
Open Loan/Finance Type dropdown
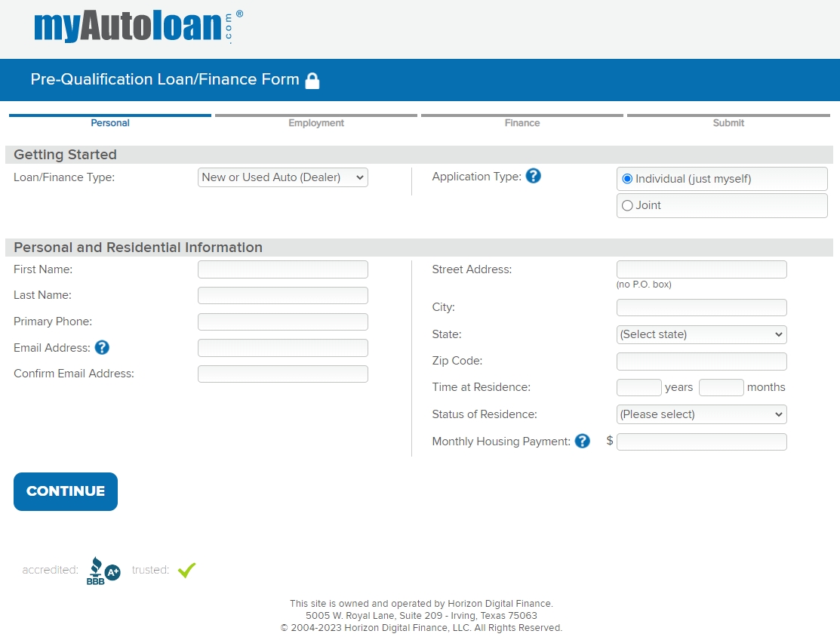[x=283, y=177]
